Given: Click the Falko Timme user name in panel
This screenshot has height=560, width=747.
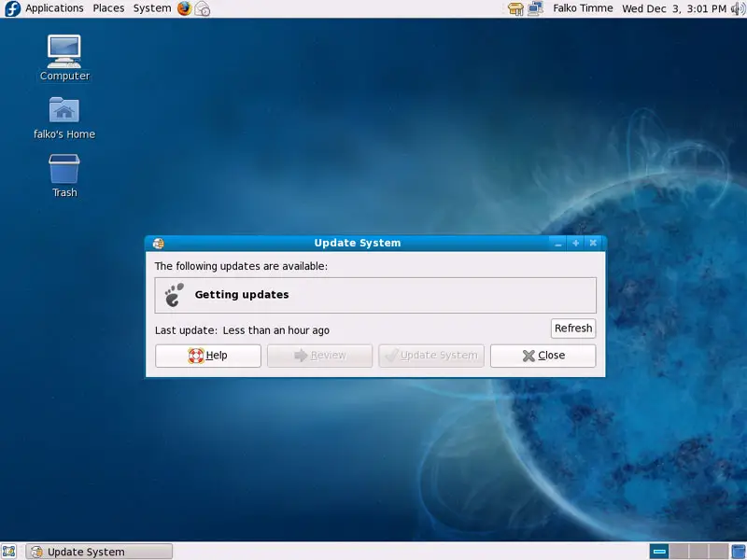Looking at the screenshot, I should (x=583, y=8).
